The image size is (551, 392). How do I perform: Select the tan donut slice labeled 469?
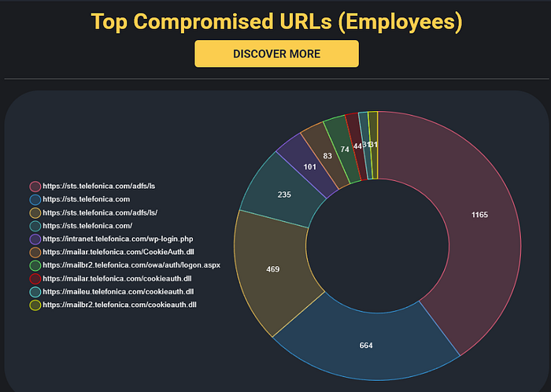coord(272,271)
